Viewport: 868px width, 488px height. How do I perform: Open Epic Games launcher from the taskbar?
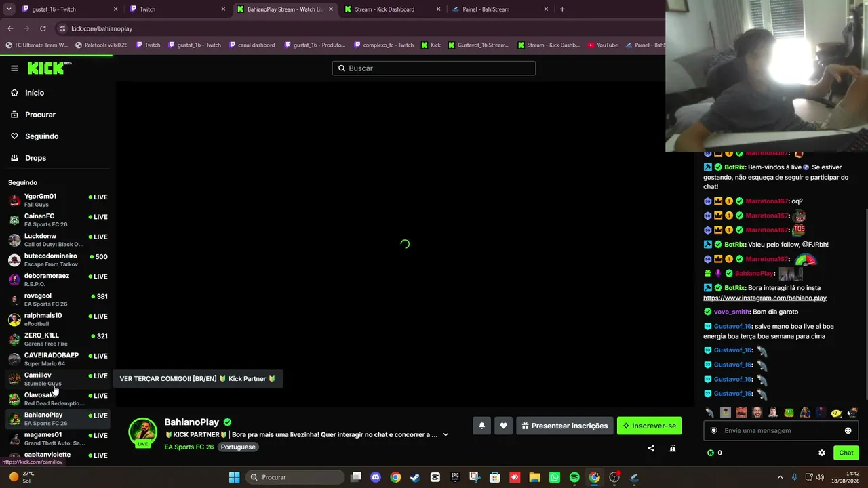(x=455, y=477)
